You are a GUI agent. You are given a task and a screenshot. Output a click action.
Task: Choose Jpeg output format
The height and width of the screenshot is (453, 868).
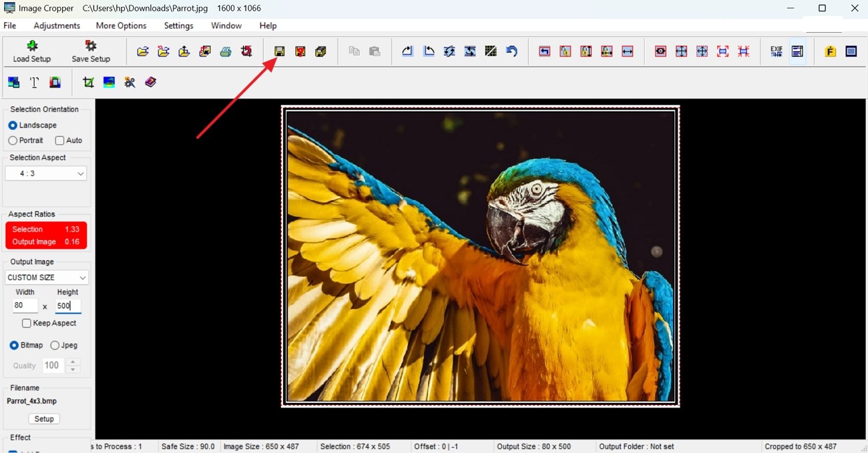[x=55, y=346]
